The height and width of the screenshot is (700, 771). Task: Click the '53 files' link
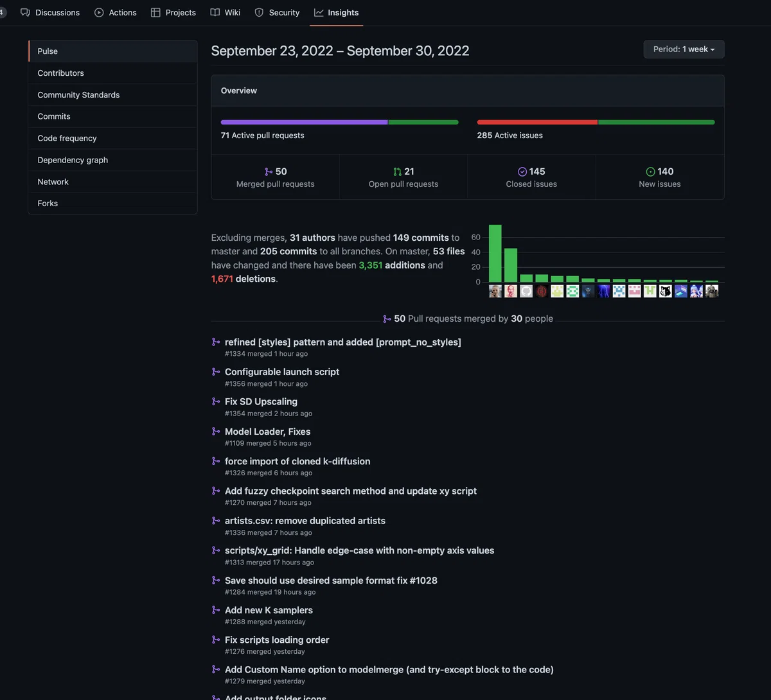tap(448, 251)
